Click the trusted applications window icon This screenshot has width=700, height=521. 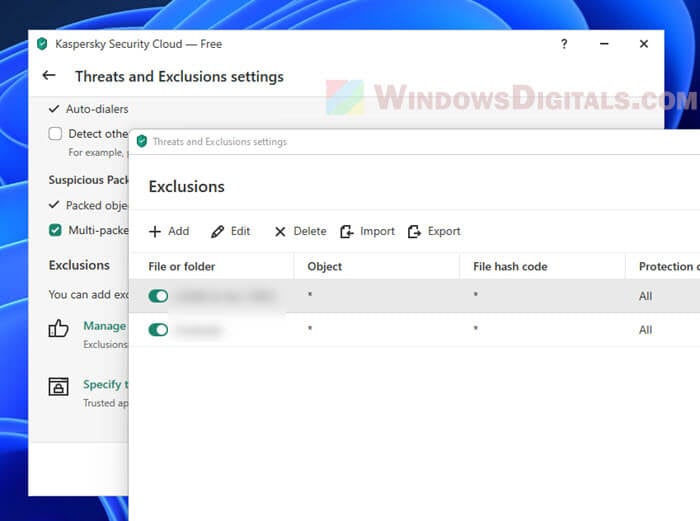[x=58, y=387]
